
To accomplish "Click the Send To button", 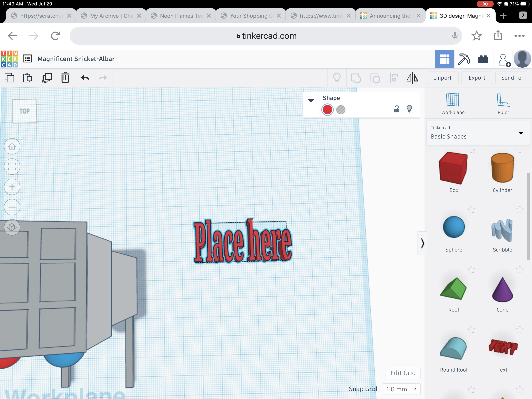I will 511,78.
